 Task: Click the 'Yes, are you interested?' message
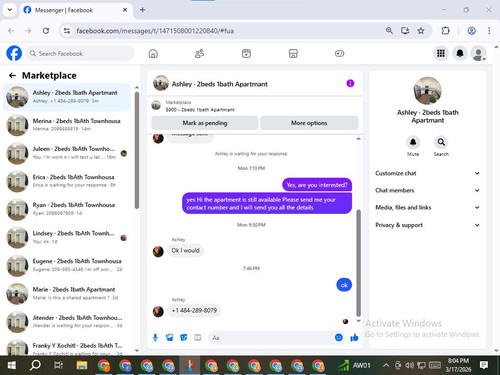click(317, 185)
